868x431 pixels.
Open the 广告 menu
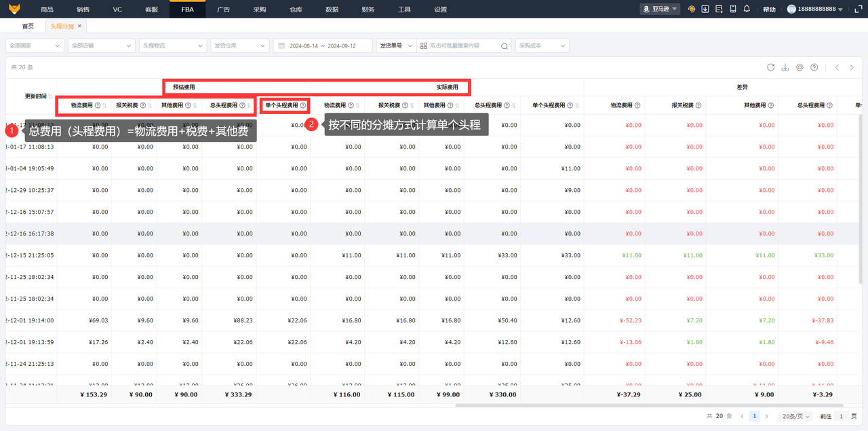[223, 10]
